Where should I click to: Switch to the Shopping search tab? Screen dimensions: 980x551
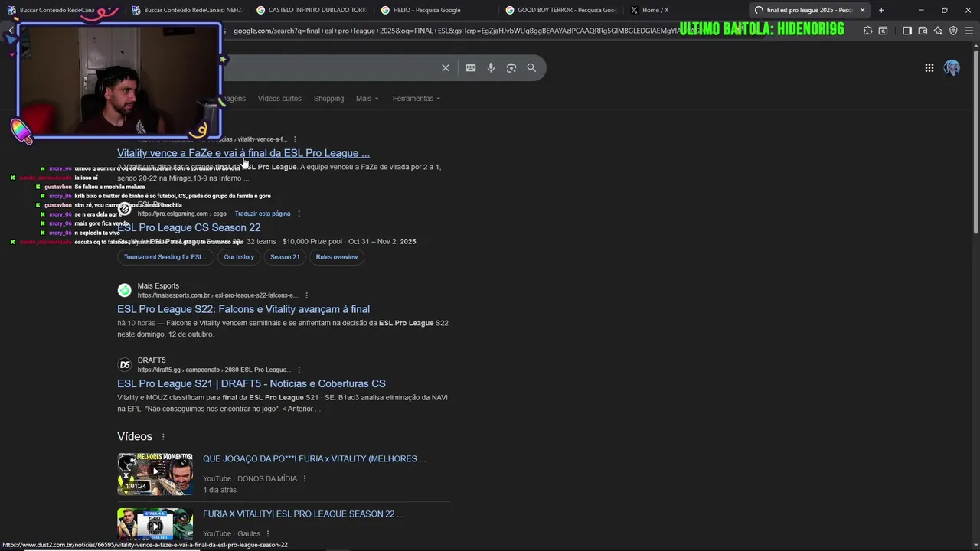click(328, 99)
